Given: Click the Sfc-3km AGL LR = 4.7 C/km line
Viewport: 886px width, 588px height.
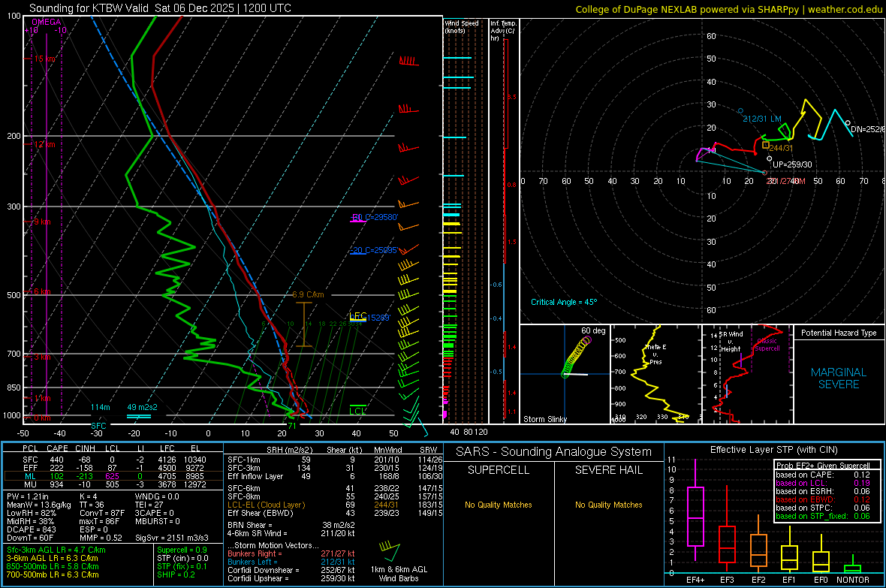Looking at the screenshot, I should click(x=56, y=550).
